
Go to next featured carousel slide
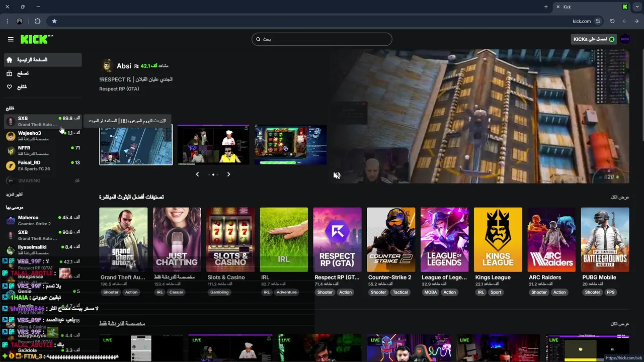pyautogui.click(x=228, y=174)
